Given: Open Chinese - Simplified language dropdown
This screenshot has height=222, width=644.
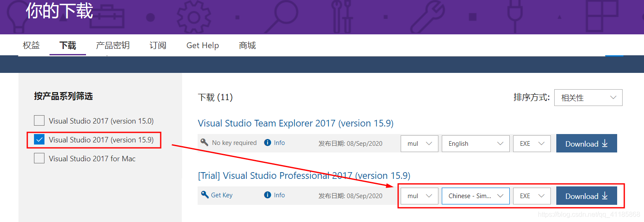Looking at the screenshot, I should coord(476,196).
